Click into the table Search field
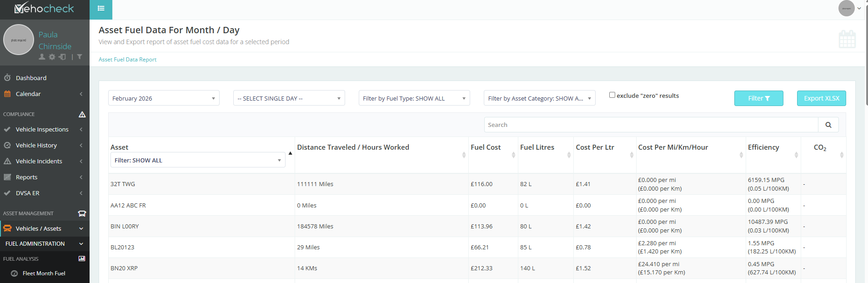 point(651,125)
